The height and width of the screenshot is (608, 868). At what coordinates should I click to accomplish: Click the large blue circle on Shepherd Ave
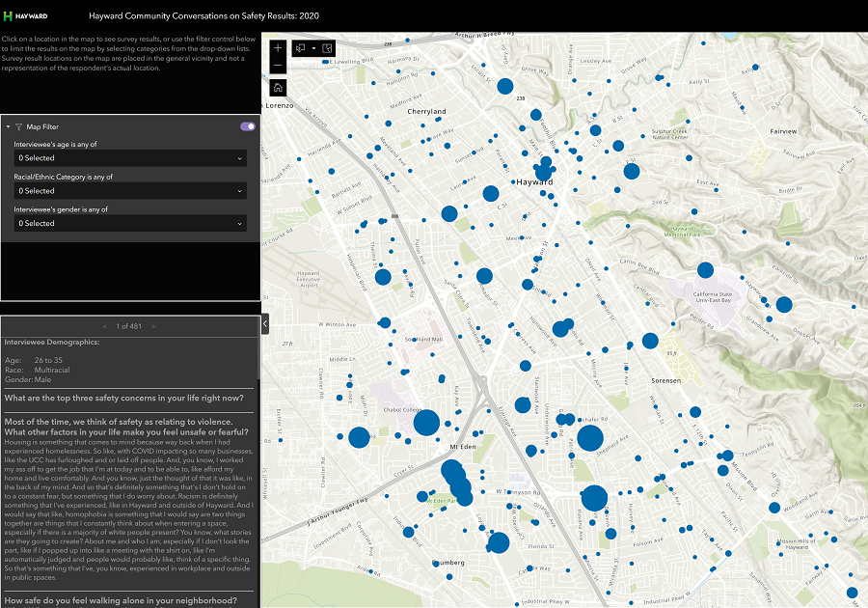(x=590, y=438)
